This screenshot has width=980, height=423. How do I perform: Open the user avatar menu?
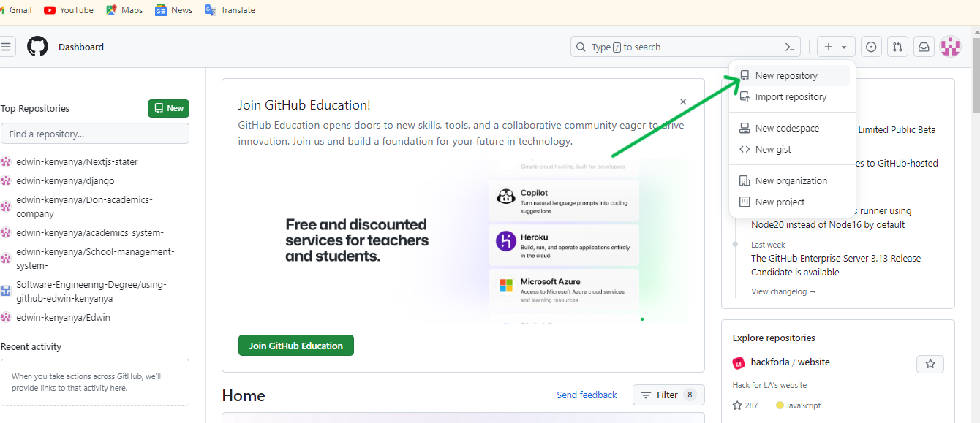pos(950,47)
